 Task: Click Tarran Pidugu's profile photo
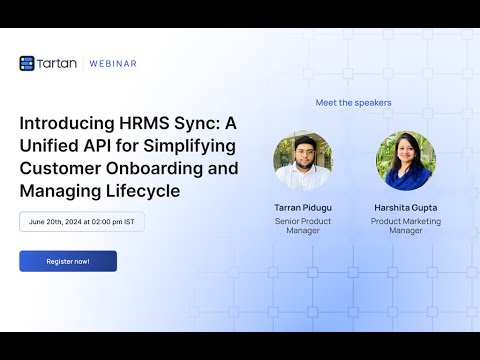(303, 161)
